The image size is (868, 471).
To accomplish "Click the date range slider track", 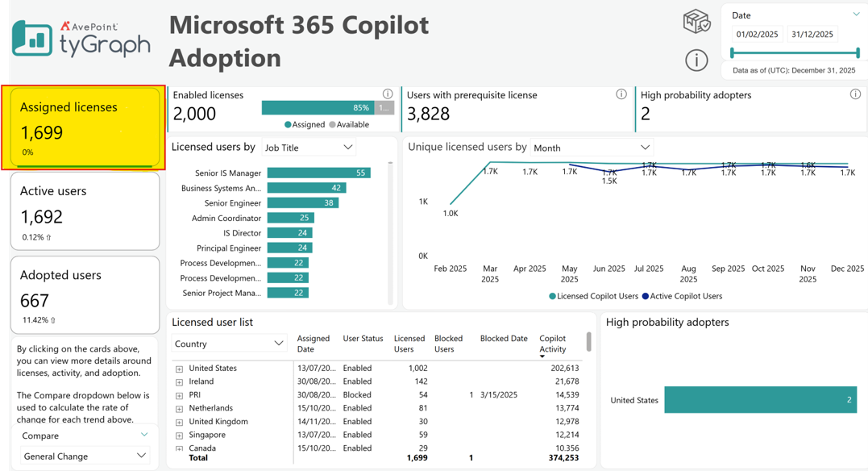I will click(795, 53).
